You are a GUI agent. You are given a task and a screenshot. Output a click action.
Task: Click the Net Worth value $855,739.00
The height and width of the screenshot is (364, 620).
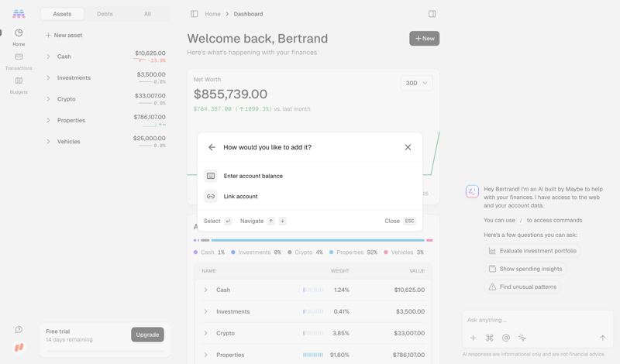pos(230,94)
